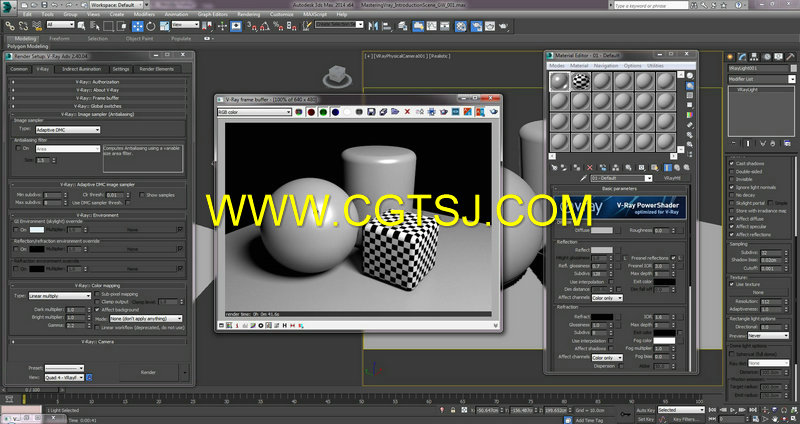The width and height of the screenshot is (800, 424).
Task: Open the Rendering menu
Action: (x=248, y=14)
